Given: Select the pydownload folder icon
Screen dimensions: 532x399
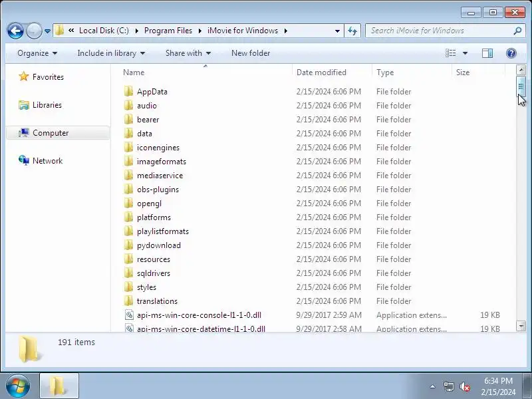Looking at the screenshot, I should [128, 245].
